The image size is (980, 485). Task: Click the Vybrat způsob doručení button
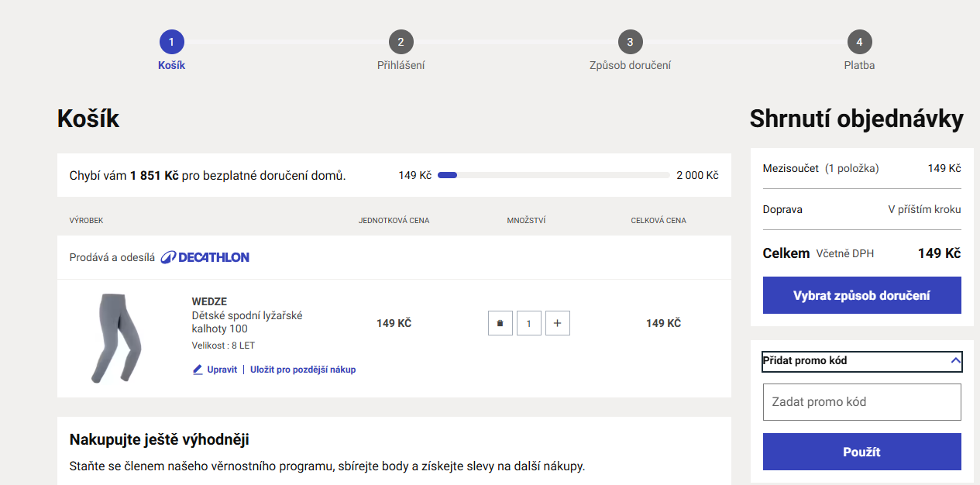click(861, 295)
